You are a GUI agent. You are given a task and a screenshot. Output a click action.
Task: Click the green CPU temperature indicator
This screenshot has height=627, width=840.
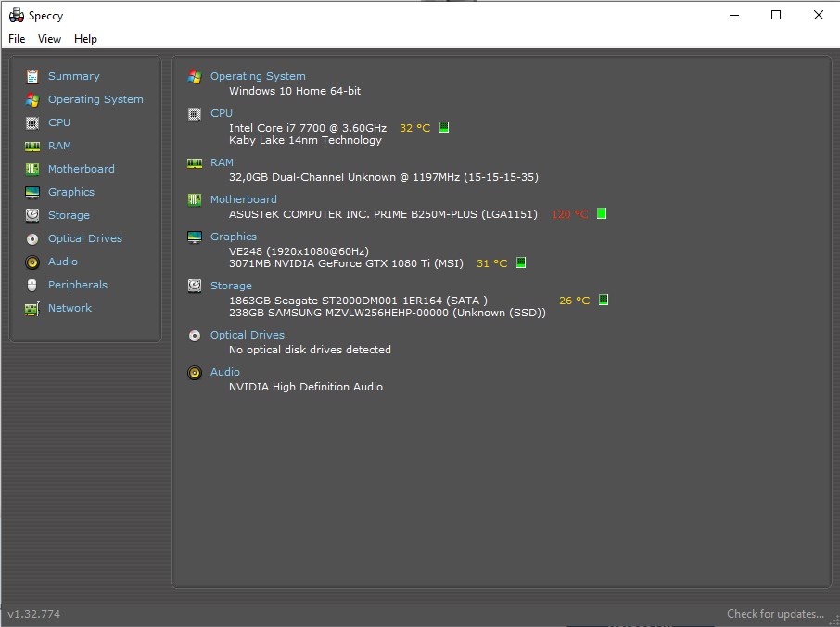tap(444, 128)
